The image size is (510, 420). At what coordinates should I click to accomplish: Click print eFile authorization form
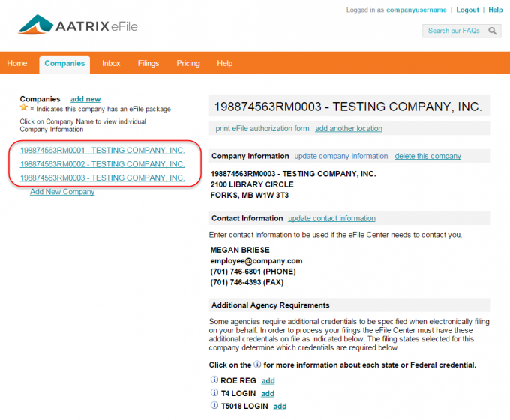262,129
